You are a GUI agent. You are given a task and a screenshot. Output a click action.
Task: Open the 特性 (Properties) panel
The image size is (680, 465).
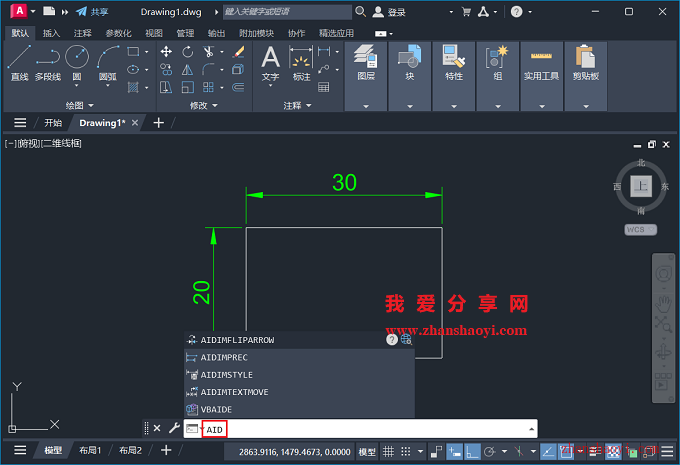454,76
